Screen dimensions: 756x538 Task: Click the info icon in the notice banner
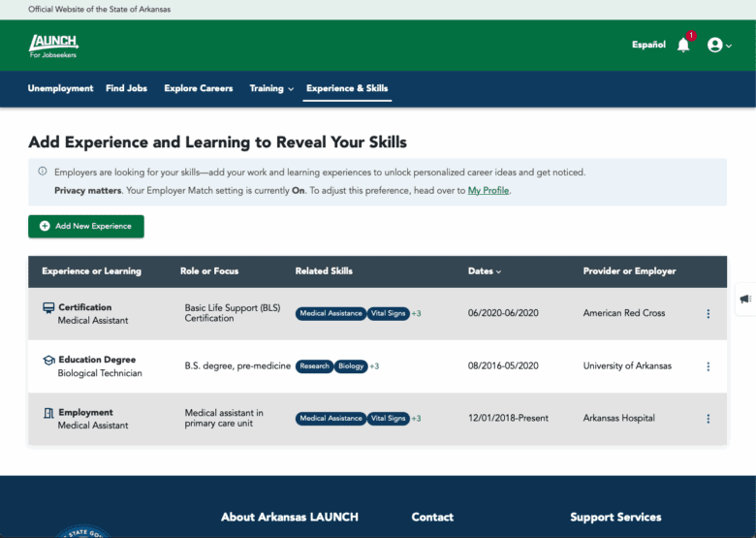43,172
